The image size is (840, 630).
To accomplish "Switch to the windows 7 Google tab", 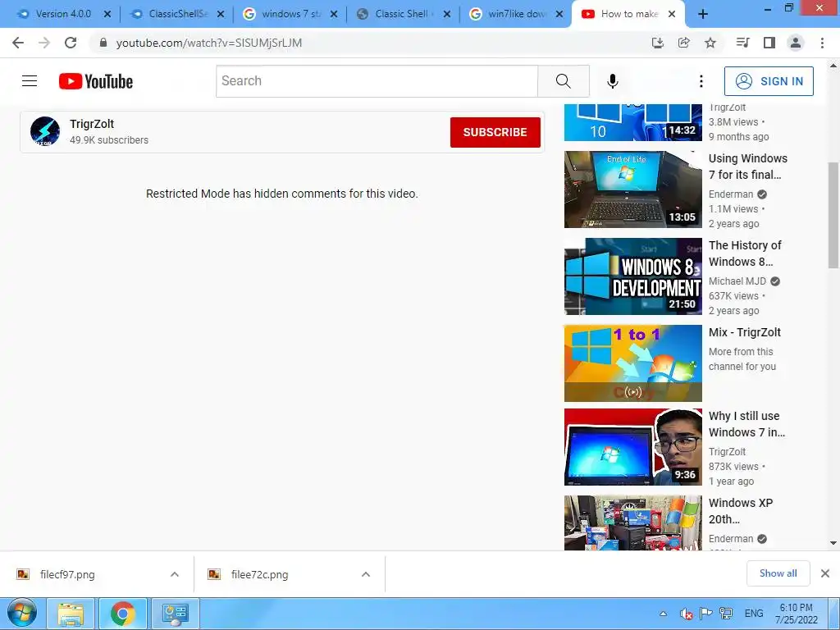I will click(x=290, y=14).
